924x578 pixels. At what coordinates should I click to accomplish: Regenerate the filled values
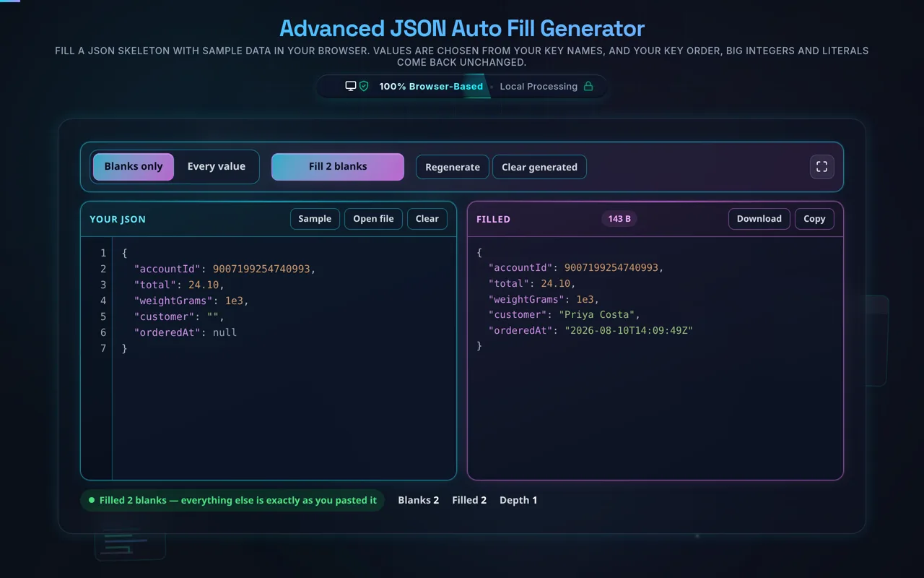[453, 167]
